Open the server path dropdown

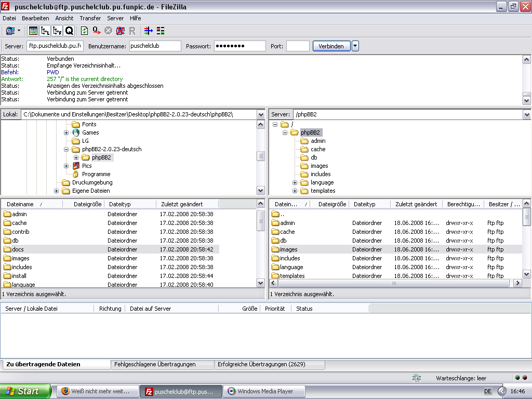(x=527, y=115)
